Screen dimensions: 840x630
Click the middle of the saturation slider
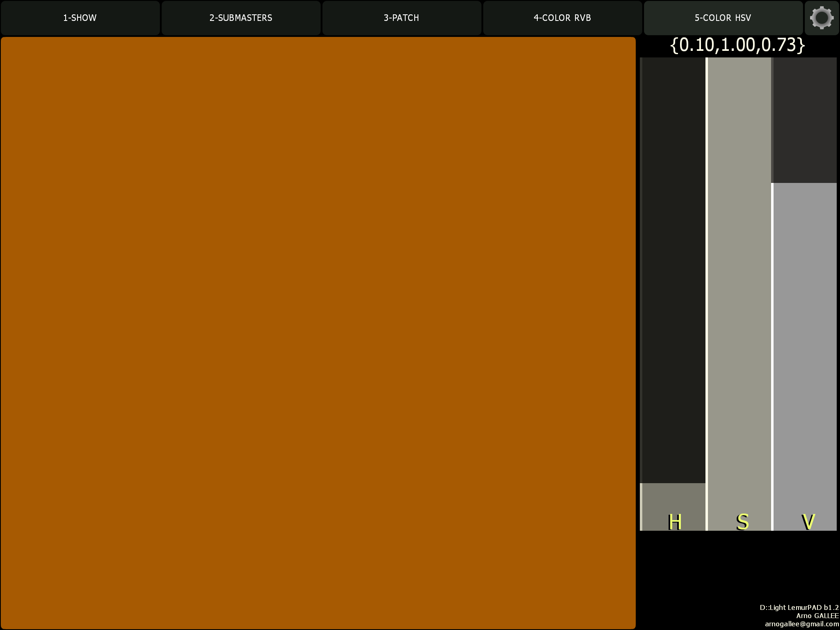point(739,294)
